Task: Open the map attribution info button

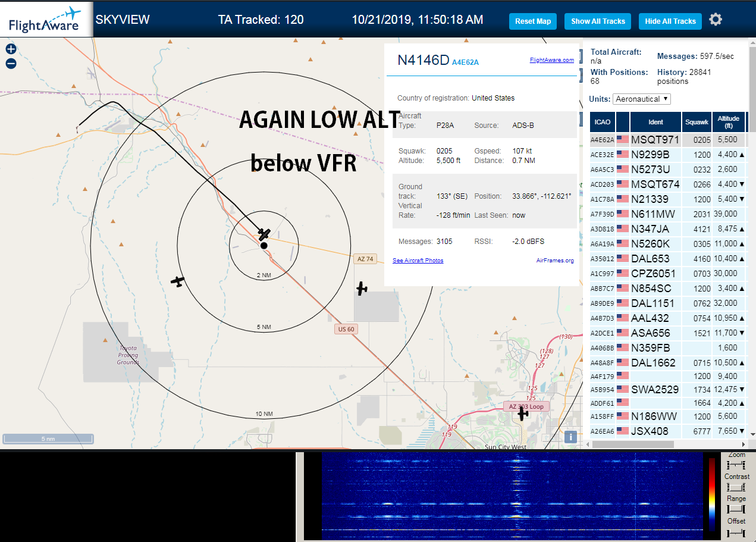Action: pyautogui.click(x=570, y=437)
